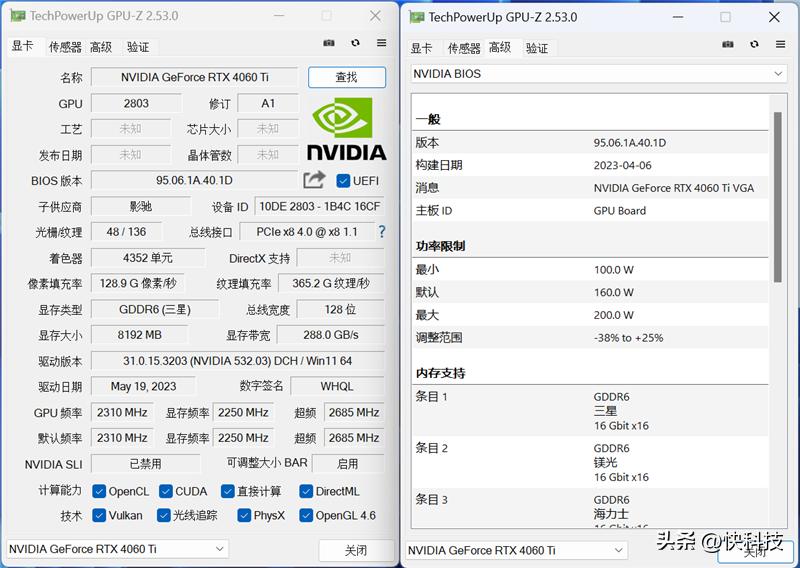Click 最大 200.0 W power limit row
Viewport: 800px width, 568px height.
tap(591, 315)
